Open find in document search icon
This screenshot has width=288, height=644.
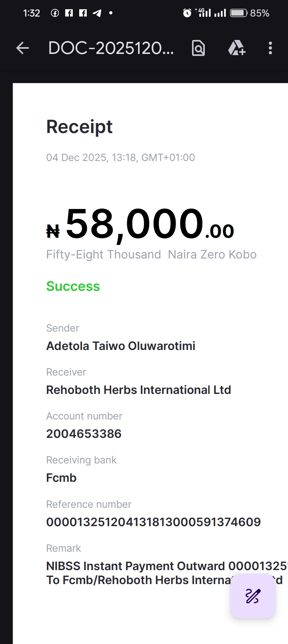(198, 48)
